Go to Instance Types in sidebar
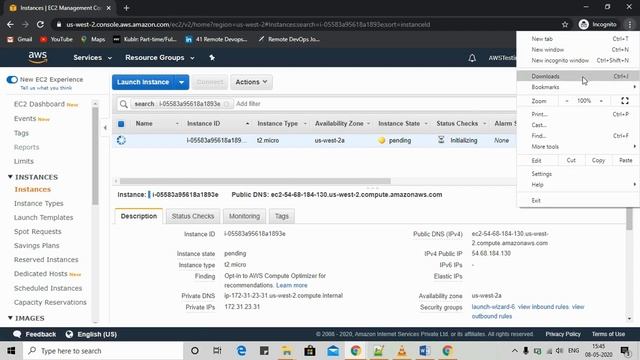 [39, 203]
